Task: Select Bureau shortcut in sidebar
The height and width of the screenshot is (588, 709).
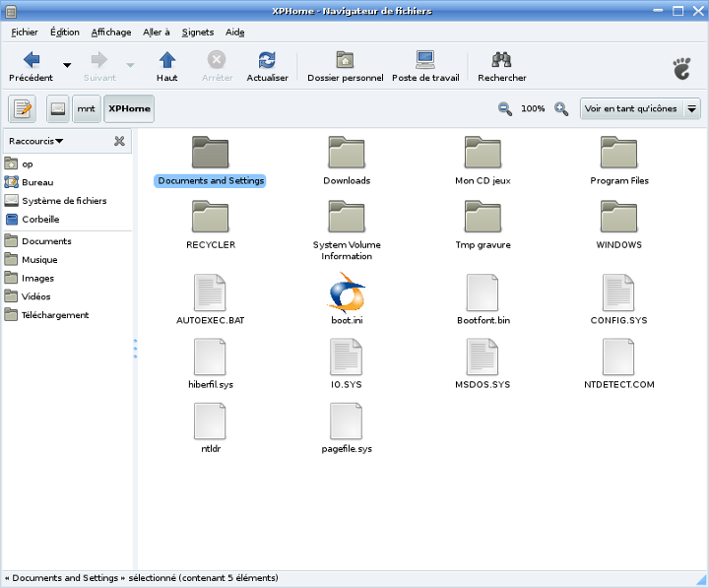Action: [x=68, y=182]
